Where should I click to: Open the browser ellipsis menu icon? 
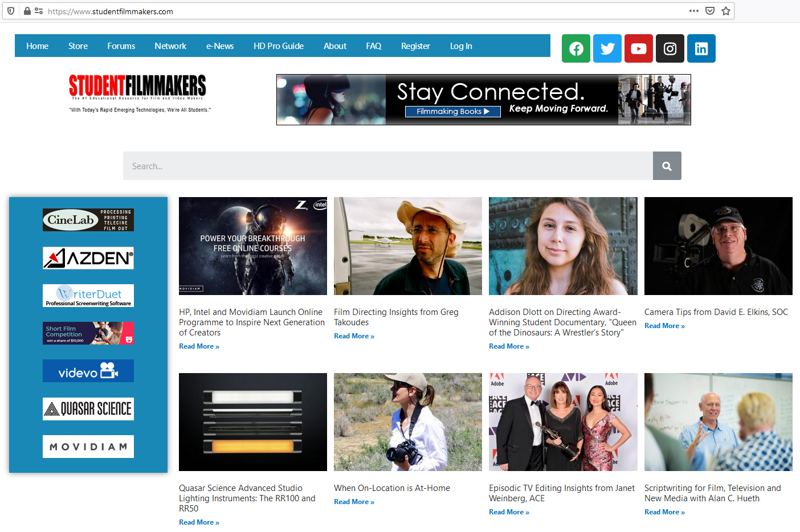pyautogui.click(x=694, y=11)
